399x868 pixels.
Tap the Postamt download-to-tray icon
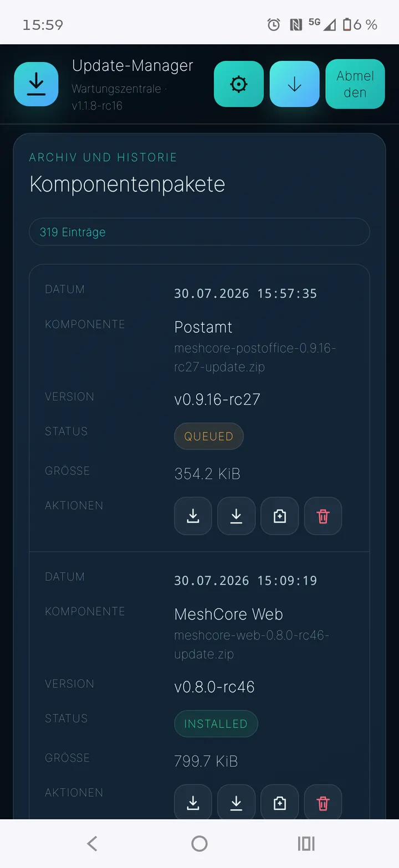(x=193, y=516)
